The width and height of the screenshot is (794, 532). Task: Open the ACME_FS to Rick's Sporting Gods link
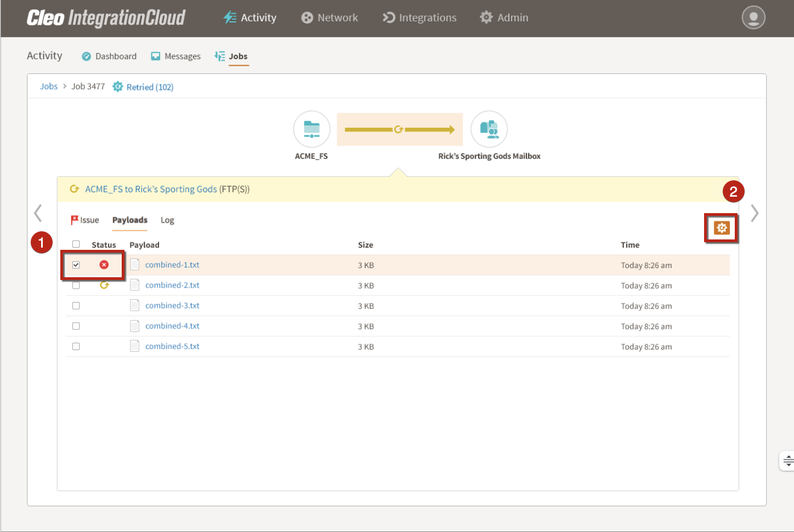click(151, 189)
